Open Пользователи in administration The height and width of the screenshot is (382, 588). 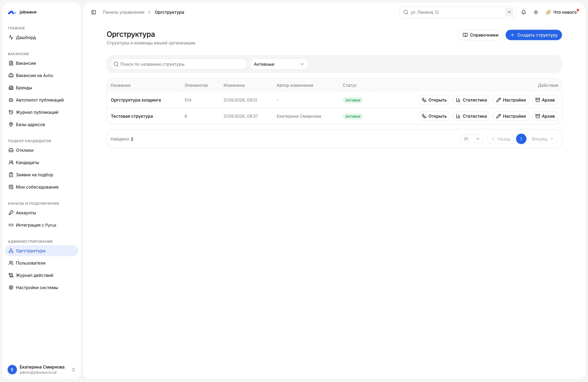click(x=41, y=263)
